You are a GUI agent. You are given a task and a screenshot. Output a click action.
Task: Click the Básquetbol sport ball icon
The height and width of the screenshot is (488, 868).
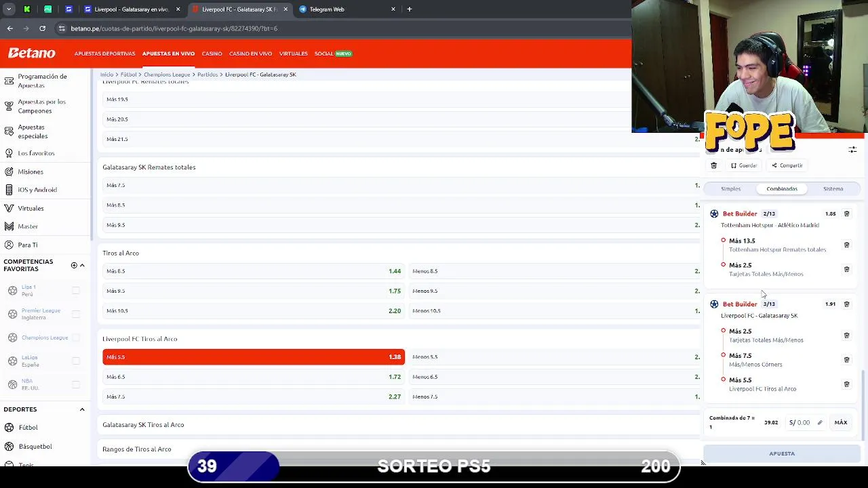(9, 447)
